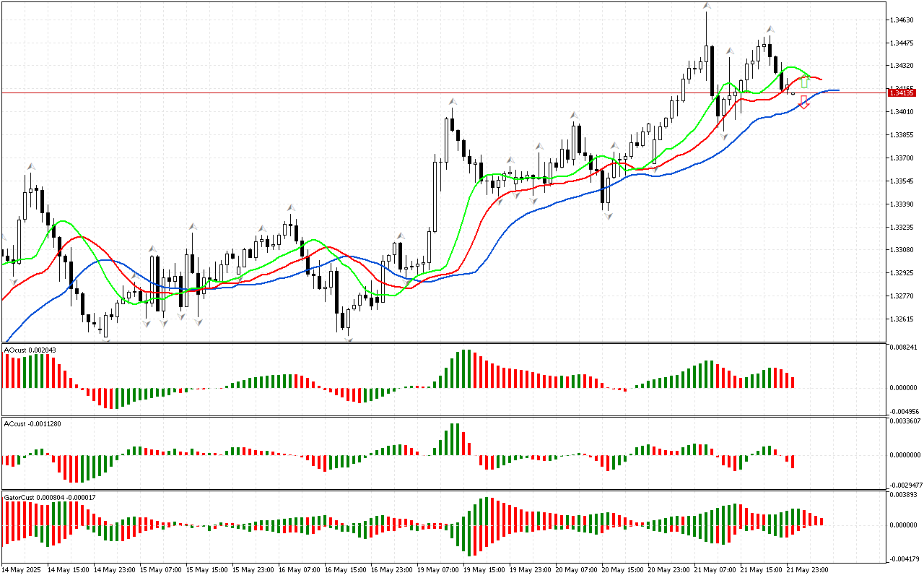Click the 1.32615 price scale label
This screenshot has height=578, width=924.
903,319
